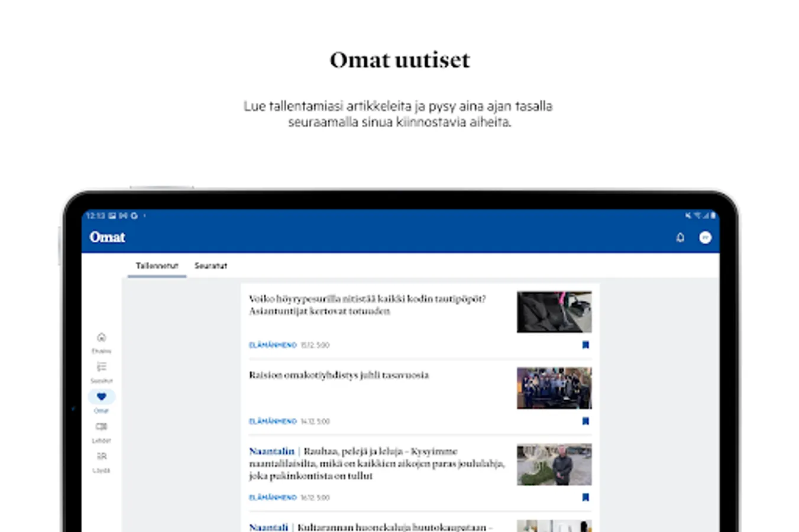Image resolution: width=799 pixels, height=532 pixels.
Task: Click the Omat logo in the header
Action: click(x=107, y=237)
